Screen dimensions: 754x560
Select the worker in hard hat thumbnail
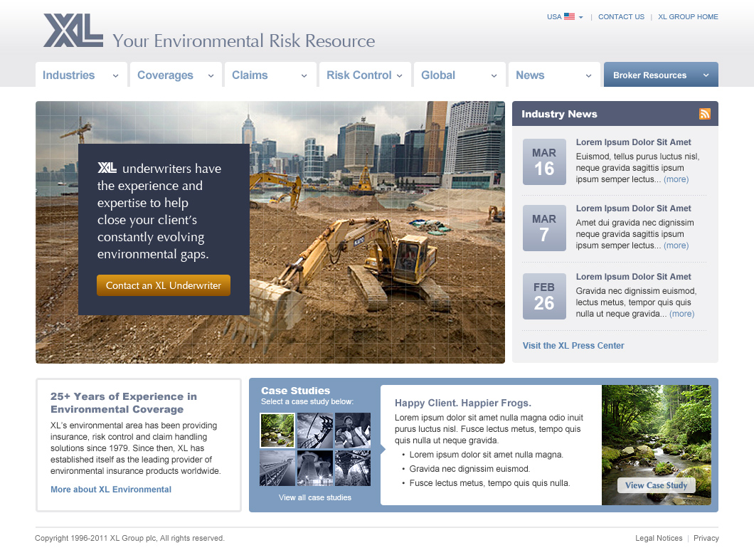(353, 430)
